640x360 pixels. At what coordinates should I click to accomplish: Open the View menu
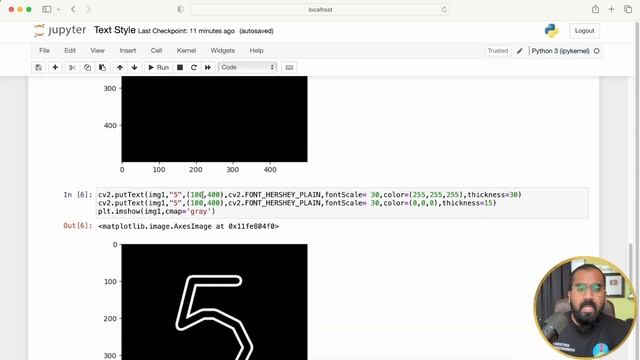[97, 51]
